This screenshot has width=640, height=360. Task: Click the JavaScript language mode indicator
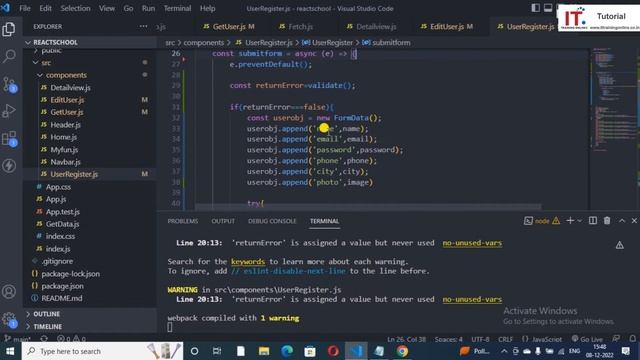coord(547,339)
